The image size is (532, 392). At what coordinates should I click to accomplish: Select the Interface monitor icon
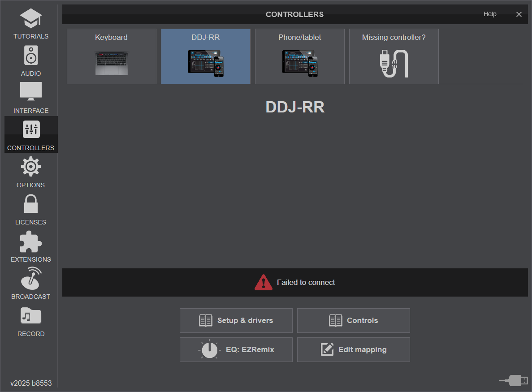pos(30,92)
